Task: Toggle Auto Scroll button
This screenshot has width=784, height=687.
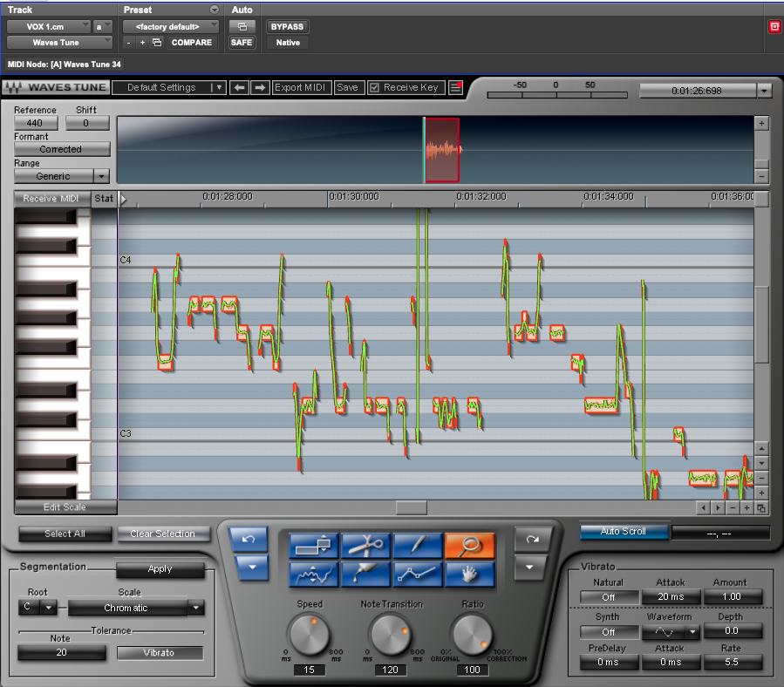Action: (624, 532)
